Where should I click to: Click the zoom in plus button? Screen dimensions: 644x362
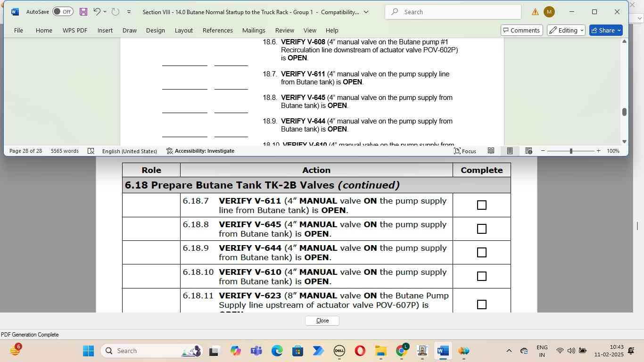(598, 151)
